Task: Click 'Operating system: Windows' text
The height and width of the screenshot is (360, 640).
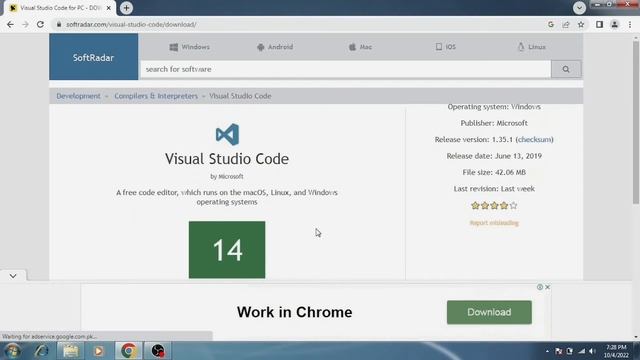Action: [494, 107]
